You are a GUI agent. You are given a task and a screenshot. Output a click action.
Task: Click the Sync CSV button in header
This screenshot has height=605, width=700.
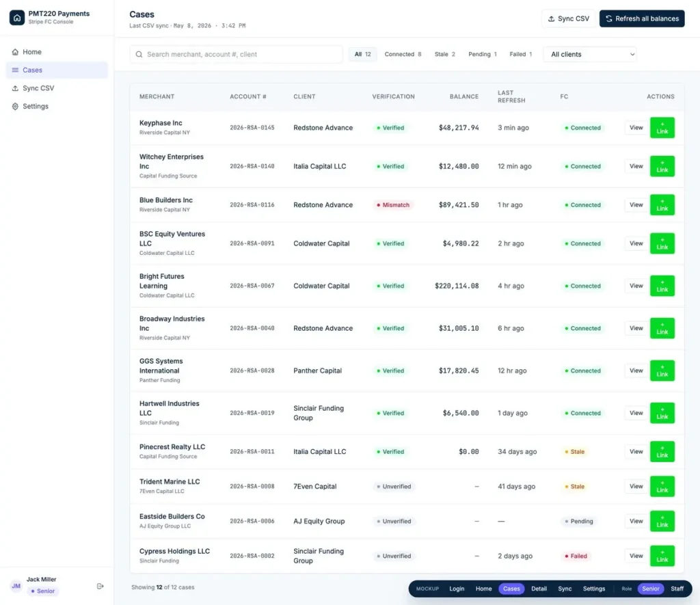[568, 18]
